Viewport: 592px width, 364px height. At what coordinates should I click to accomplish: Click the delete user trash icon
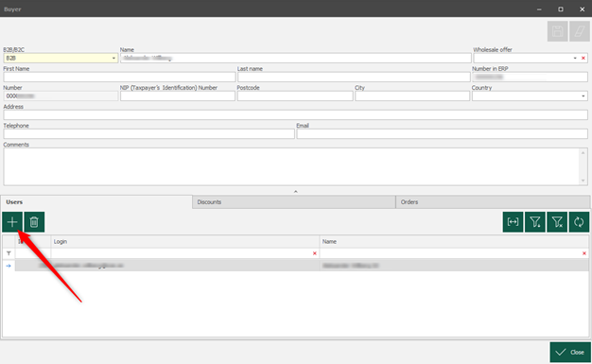click(34, 222)
